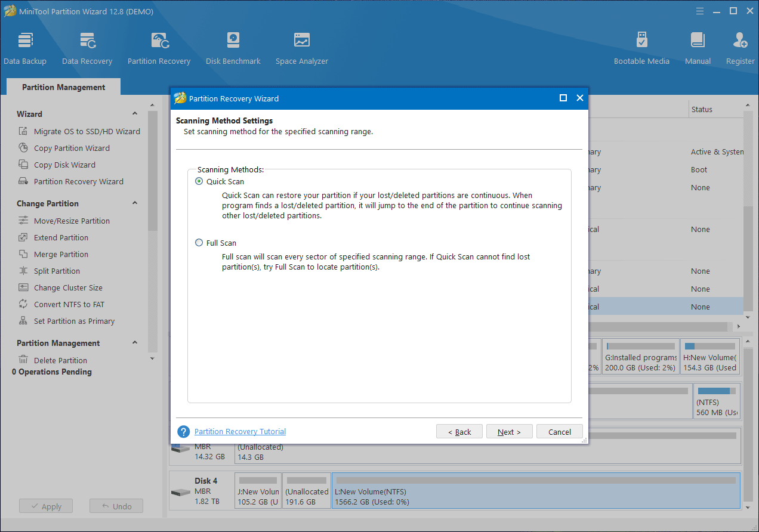
Task: Open Space Analyzer tool
Action: 302,48
